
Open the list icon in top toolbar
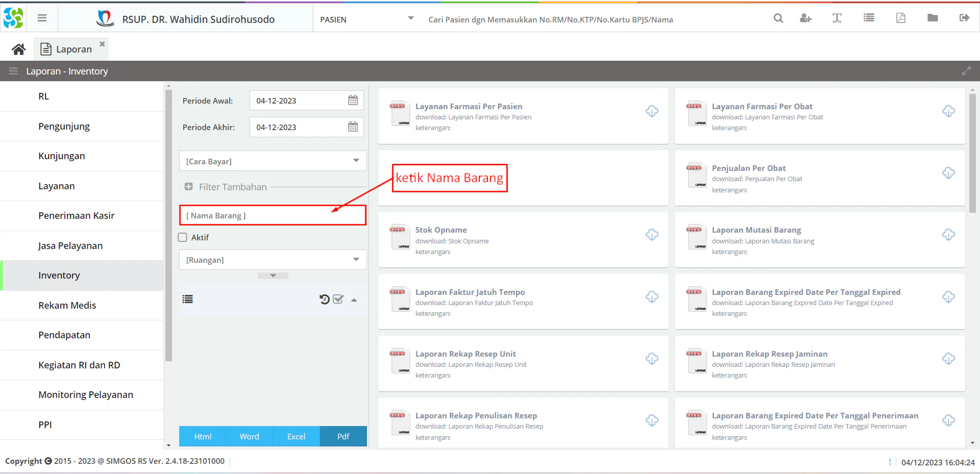pyautogui.click(x=869, y=18)
